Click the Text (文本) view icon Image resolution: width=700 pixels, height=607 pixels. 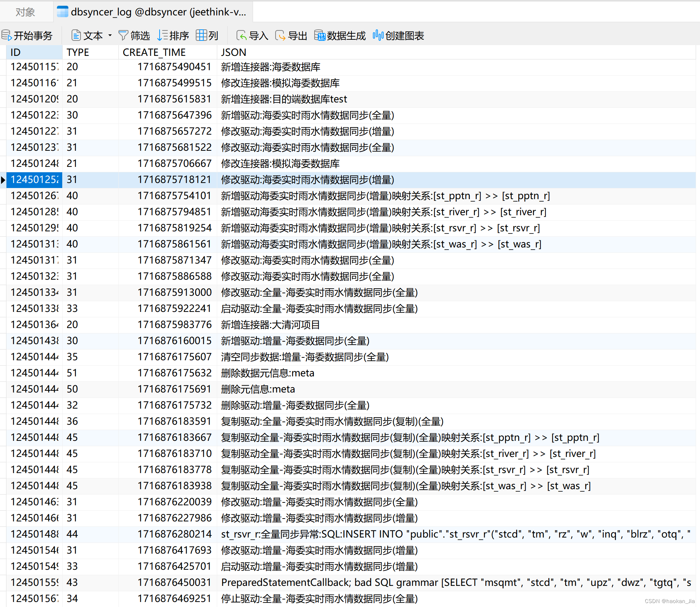(76, 35)
